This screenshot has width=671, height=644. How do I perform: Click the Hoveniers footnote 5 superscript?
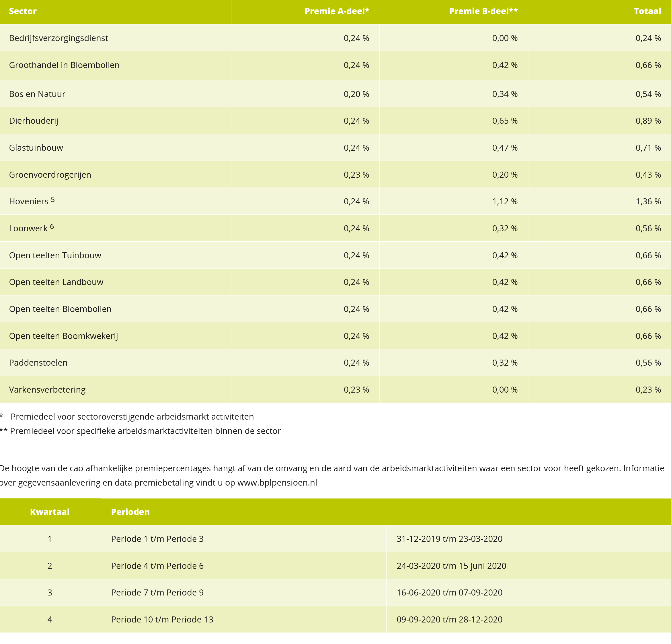(53, 199)
